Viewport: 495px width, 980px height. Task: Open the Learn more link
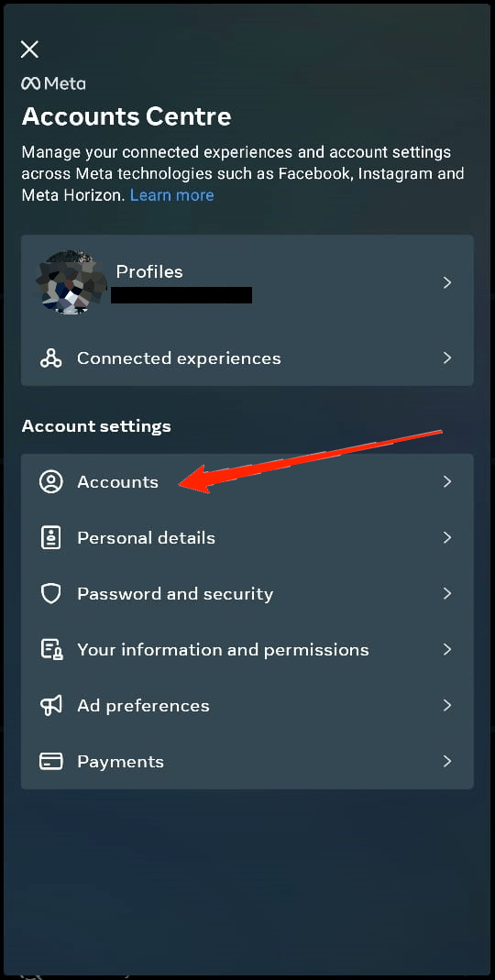[x=172, y=195]
